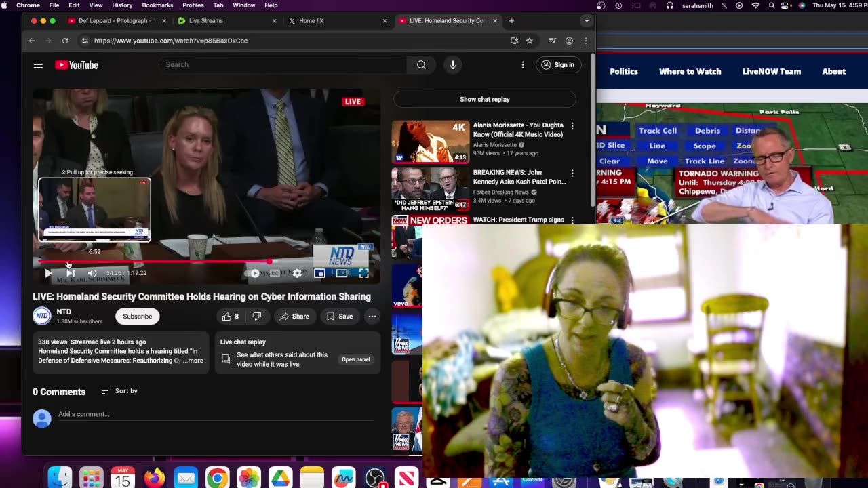Open Alanis Morissette You Oughta Know thumbnail
This screenshot has width=868, height=488.
pos(431,142)
